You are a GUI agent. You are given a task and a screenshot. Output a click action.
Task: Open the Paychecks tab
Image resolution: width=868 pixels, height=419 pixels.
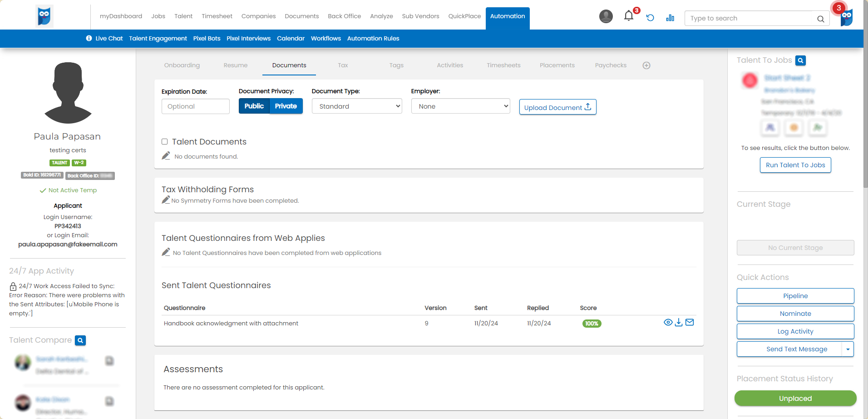coord(611,65)
